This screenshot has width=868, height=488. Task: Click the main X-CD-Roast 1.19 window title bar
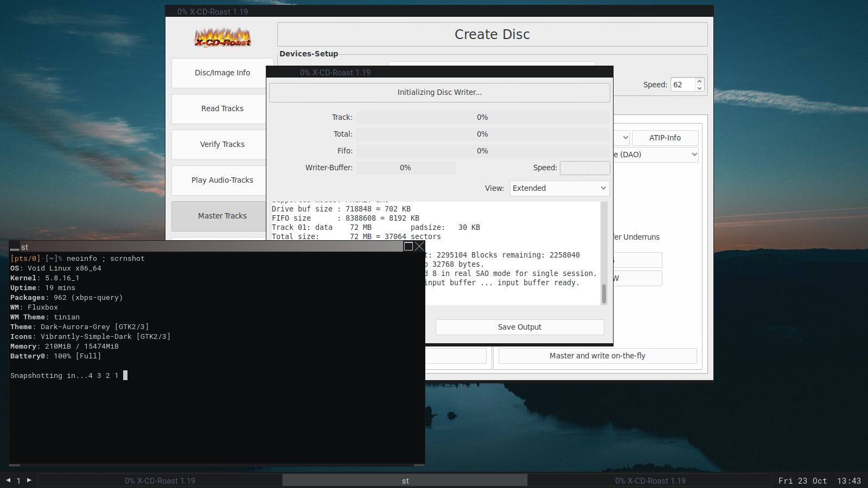click(439, 11)
